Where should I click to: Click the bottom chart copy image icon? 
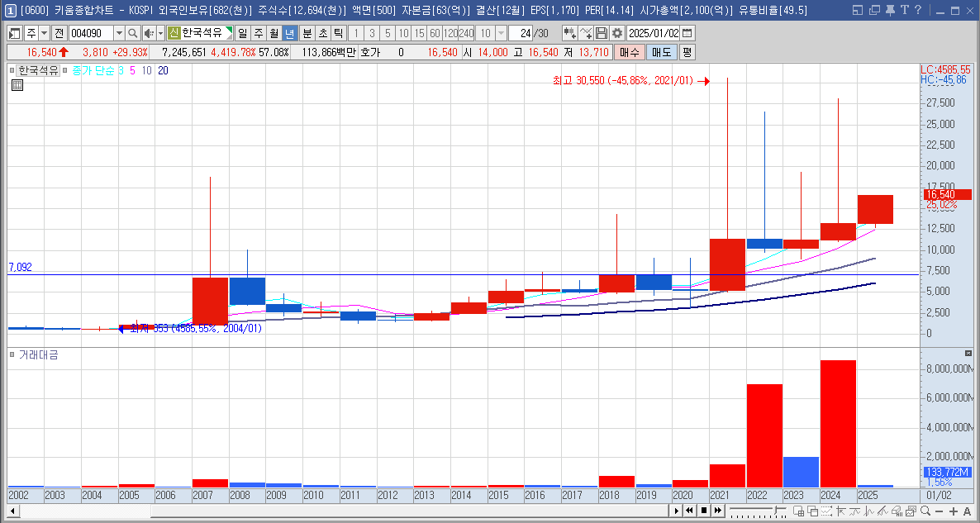(x=911, y=511)
